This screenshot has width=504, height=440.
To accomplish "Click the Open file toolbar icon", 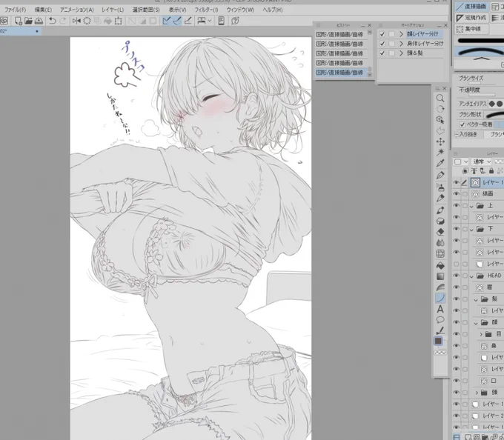I will pyautogui.click(x=28, y=21).
